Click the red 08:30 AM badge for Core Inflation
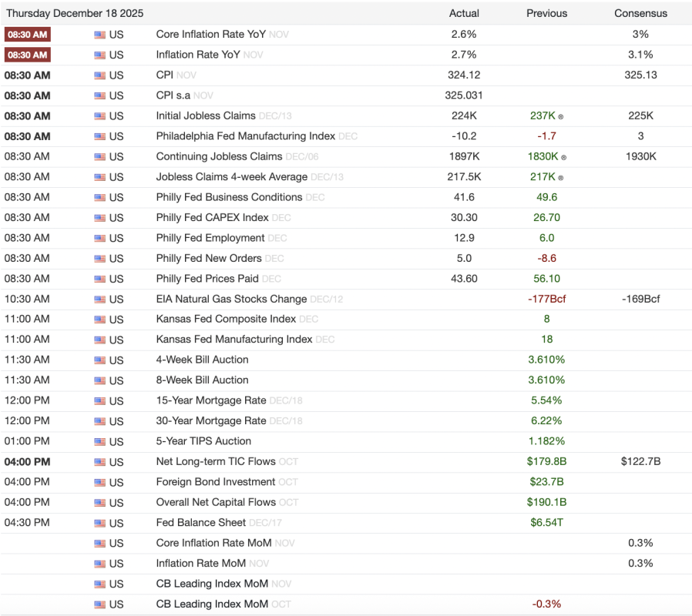 click(x=28, y=35)
